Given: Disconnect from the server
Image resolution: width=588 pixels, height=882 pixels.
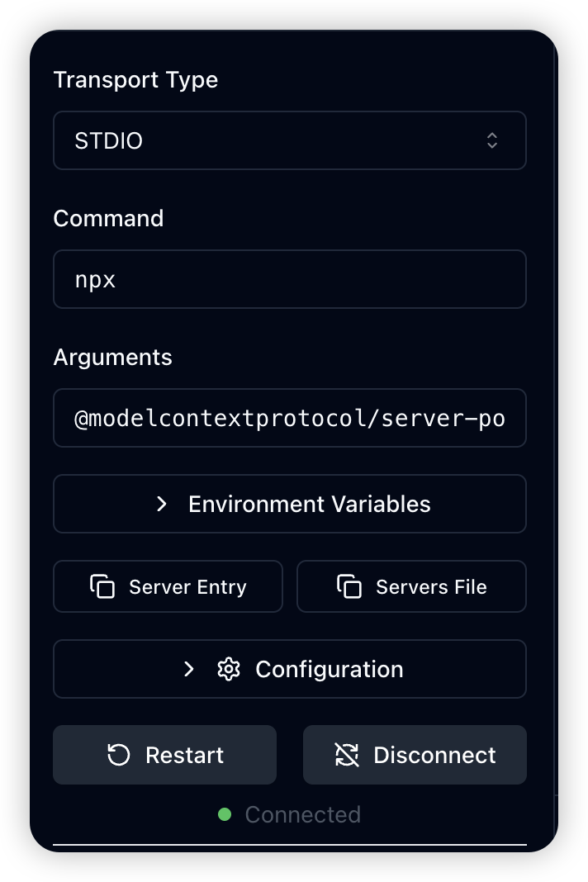Looking at the screenshot, I should pos(415,755).
